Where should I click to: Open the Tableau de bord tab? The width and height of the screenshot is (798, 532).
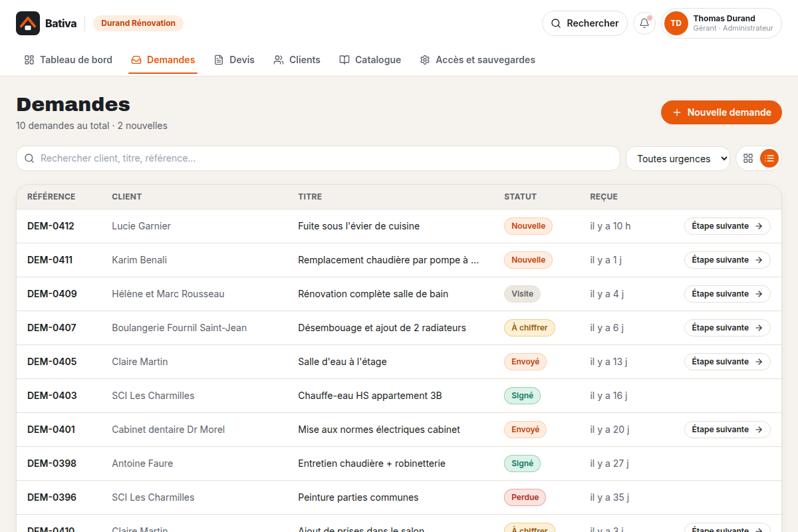tap(68, 60)
